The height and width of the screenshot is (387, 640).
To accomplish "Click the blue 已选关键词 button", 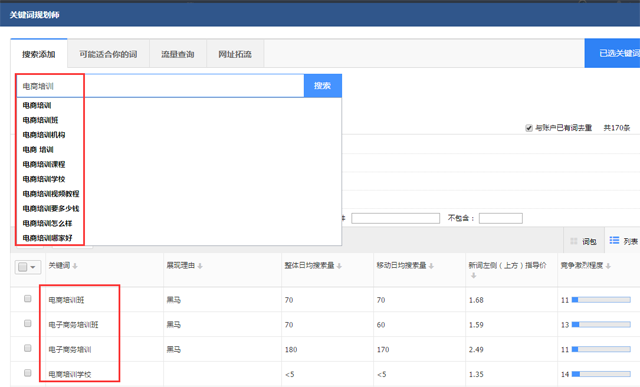I will click(x=612, y=53).
